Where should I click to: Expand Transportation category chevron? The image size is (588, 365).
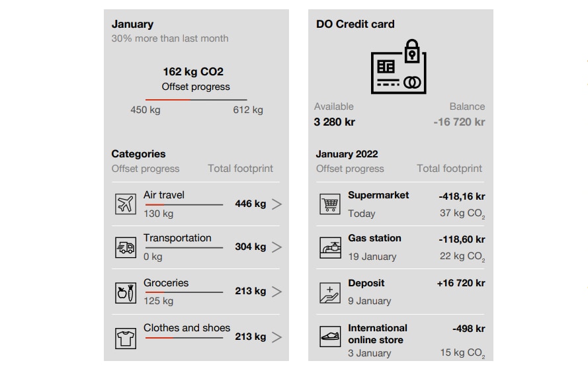[x=276, y=247]
